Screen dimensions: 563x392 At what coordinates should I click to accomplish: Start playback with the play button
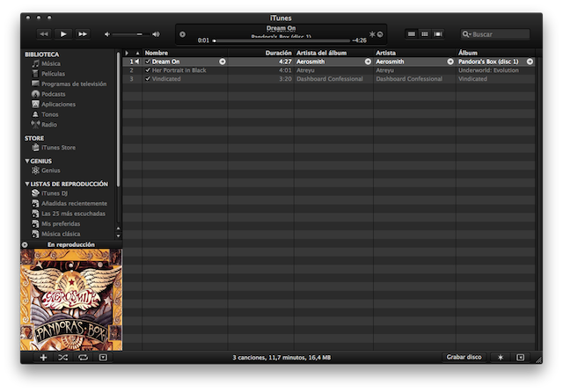[x=63, y=34]
